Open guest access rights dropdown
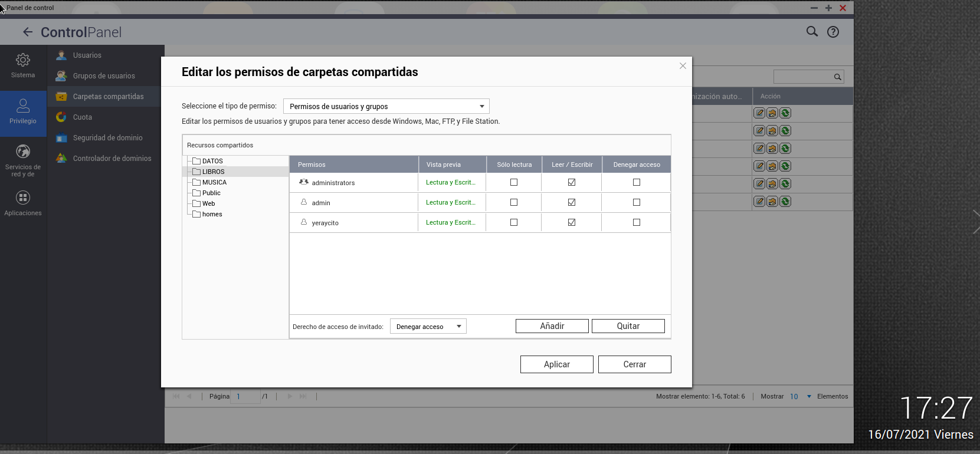The image size is (980, 454). (x=428, y=326)
